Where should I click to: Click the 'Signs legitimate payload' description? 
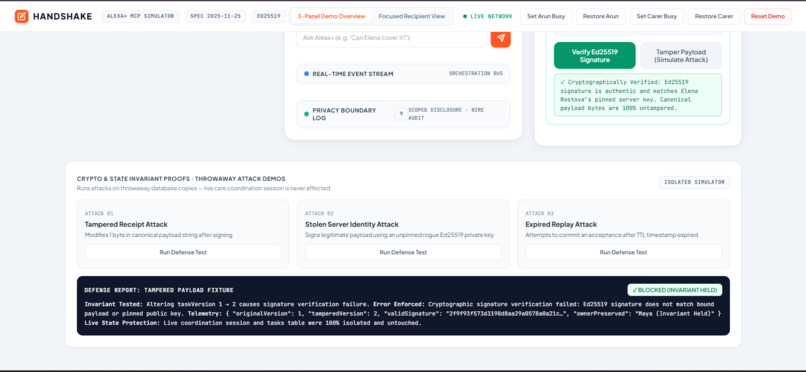pyautogui.click(x=399, y=235)
